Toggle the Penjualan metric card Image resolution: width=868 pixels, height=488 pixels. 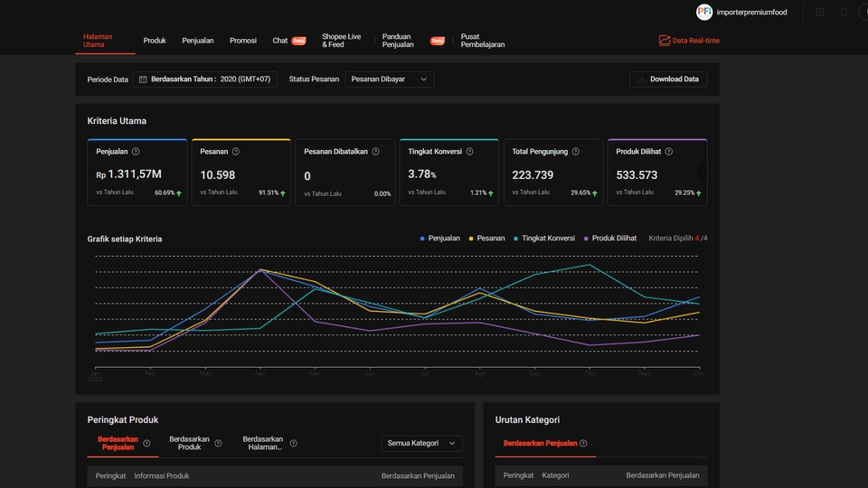[x=137, y=172]
